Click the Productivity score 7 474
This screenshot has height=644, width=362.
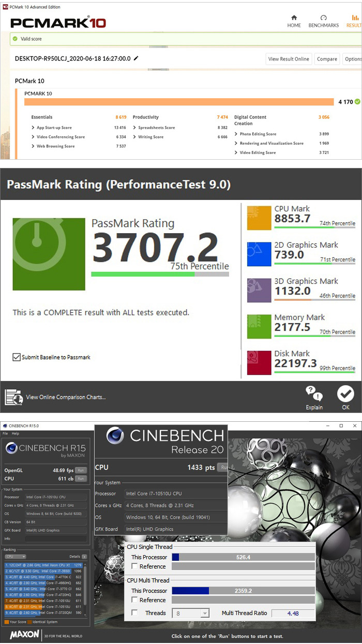pyautogui.click(x=222, y=117)
